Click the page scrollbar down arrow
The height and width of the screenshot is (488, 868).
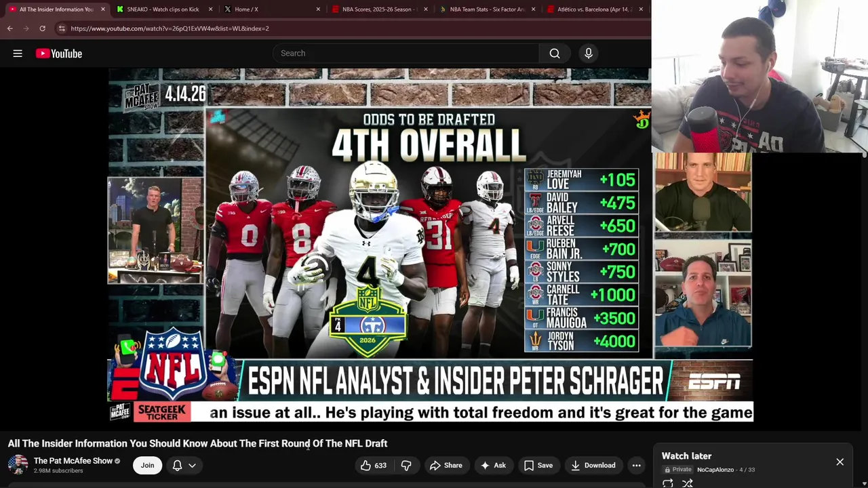coord(864,484)
